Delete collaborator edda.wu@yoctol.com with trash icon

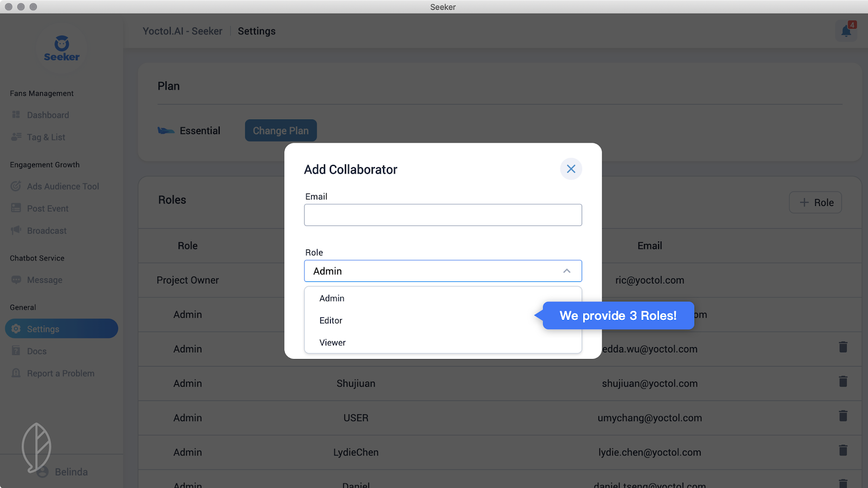[843, 347]
